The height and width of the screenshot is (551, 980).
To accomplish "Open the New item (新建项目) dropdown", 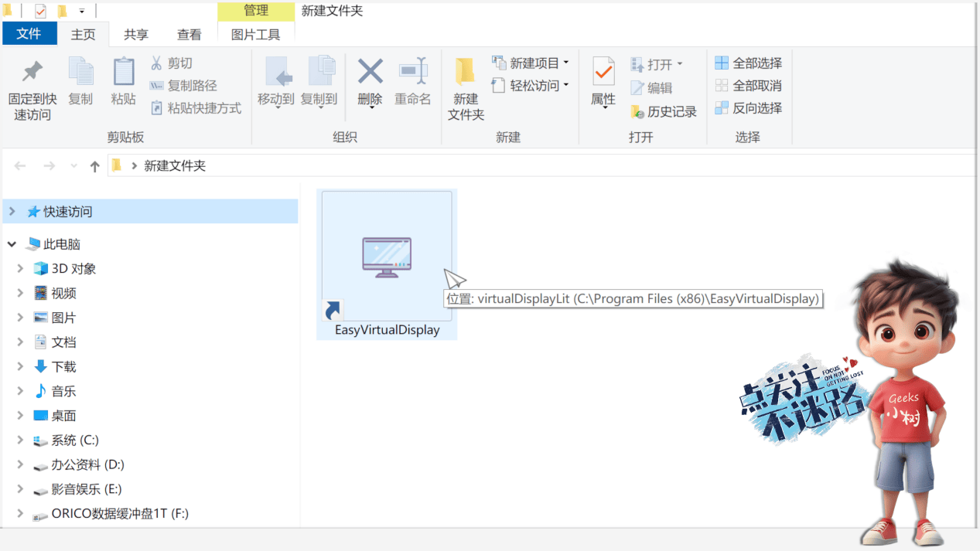I will click(x=531, y=63).
